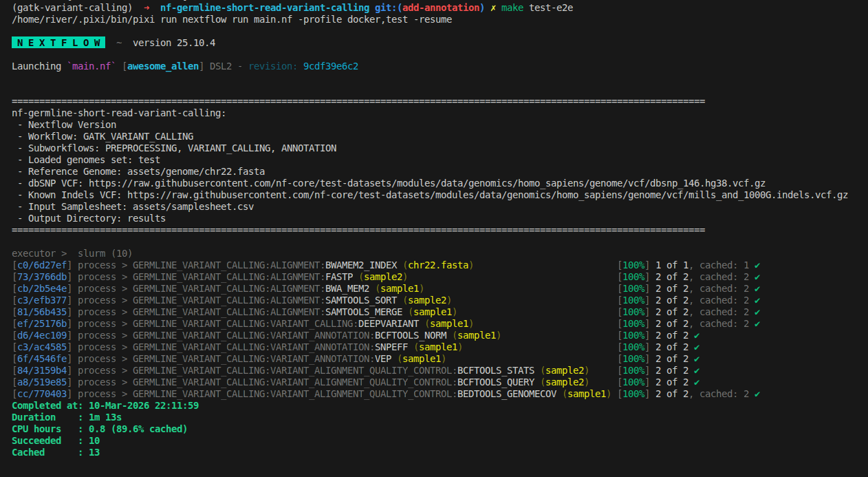868x477 pixels.
Task: Click the checkmark on the VEP row
Action: [x=697, y=359]
